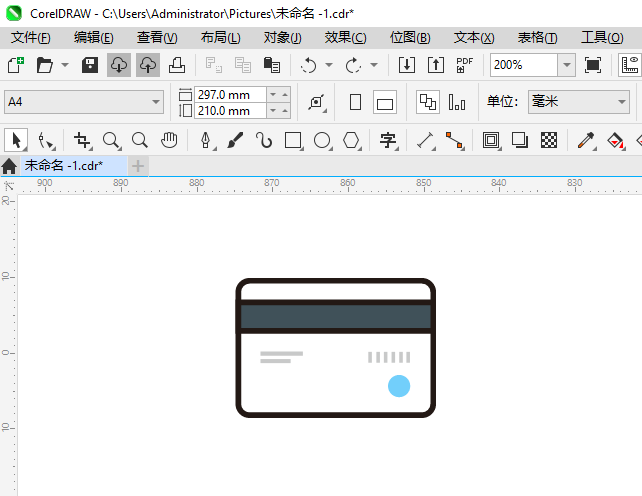Select the Contour effect tool
642x496 pixels.
[x=491, y=140]
